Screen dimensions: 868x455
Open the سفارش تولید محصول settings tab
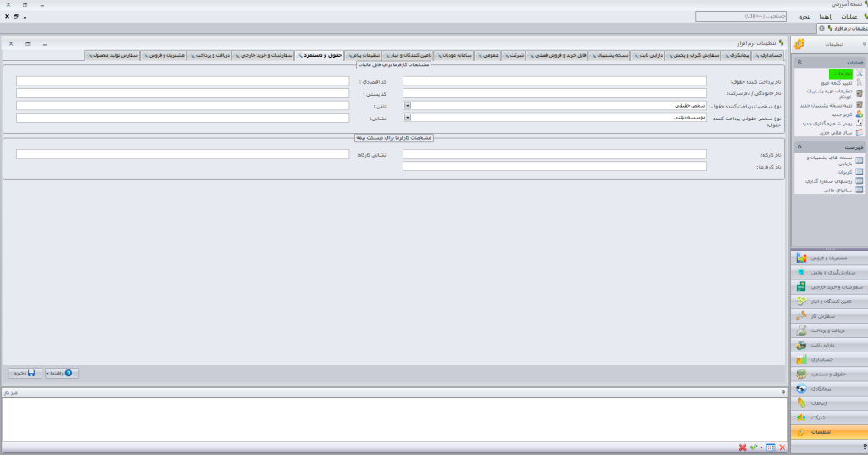click(113, 55)
